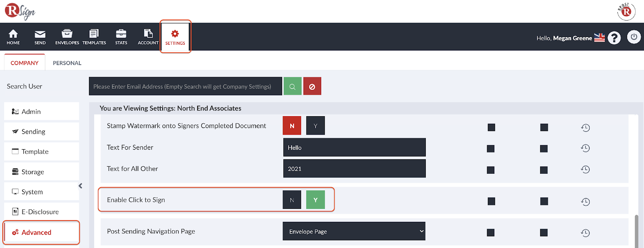Click the viewing settings North End Associates text
The width and height of the screenshot is (644, 248).
point(170,108)
